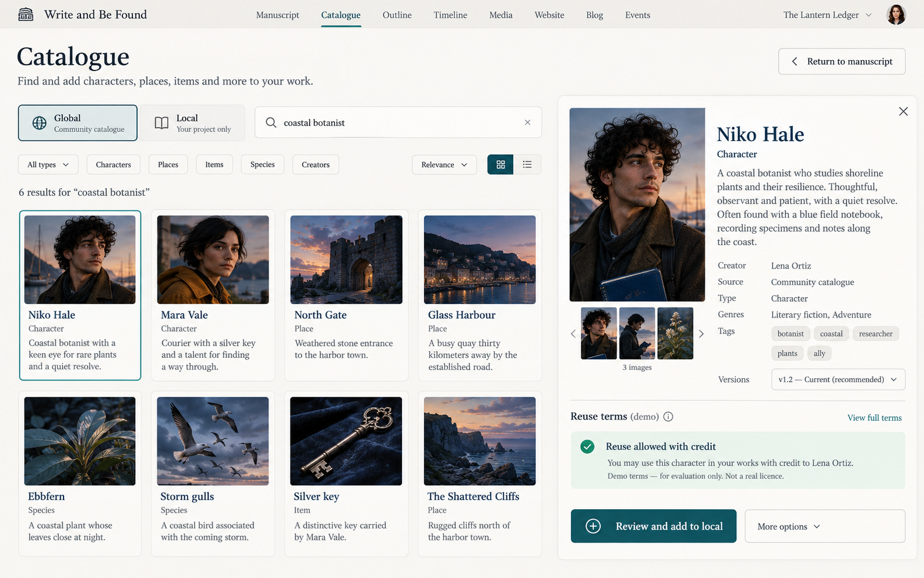
Task: Close the Niko Hale detail panel
Action: pyautogui.click(x=903, y=111)
